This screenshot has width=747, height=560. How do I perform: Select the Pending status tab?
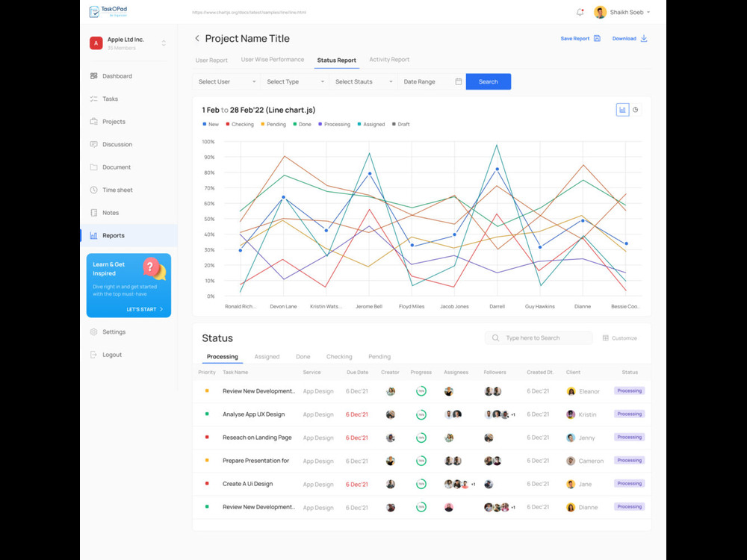tap(379, 356)
